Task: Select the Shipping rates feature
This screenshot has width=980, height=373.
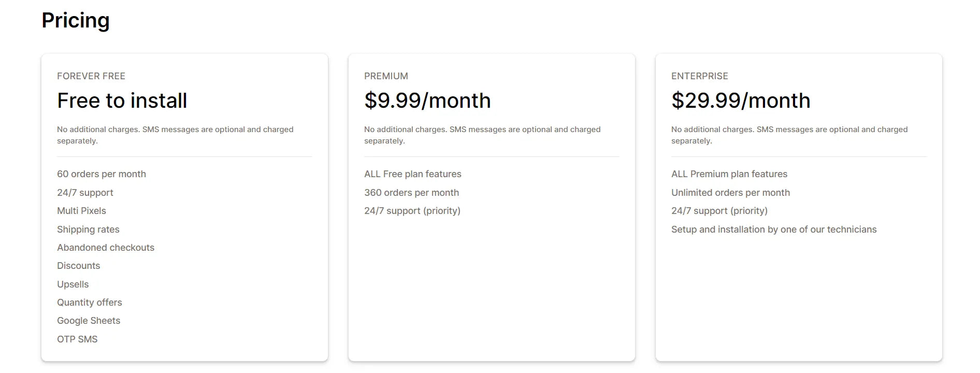Action: click(x=88, y=229)
